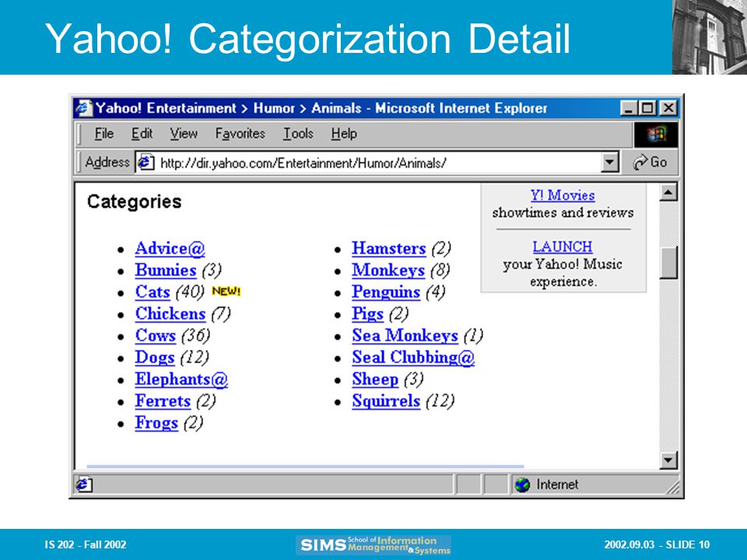Click the LAUNCH music link
This screenshot has height=560, width=747.
pyautogui.click(x=563, y=247)
